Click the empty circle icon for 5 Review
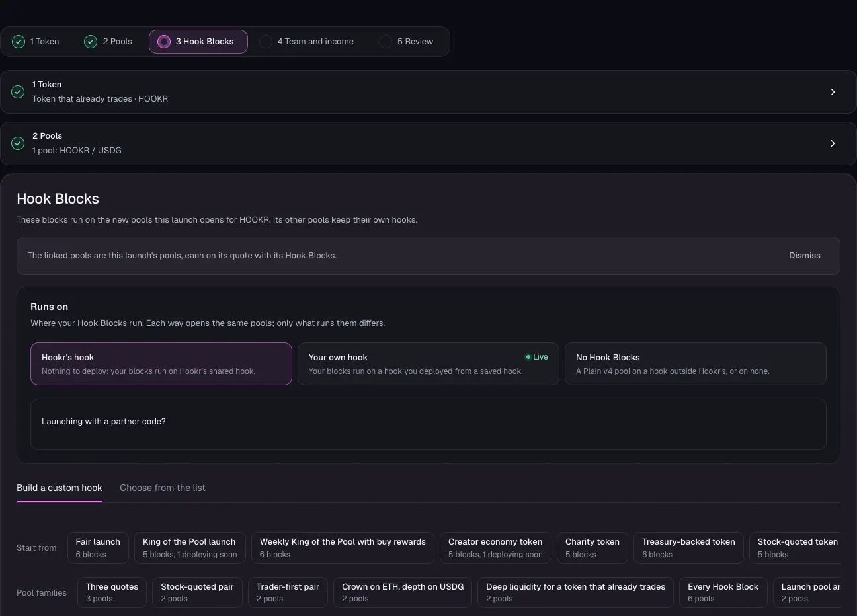The height and width of the screenshot is (616, 857). pos(386,42)
